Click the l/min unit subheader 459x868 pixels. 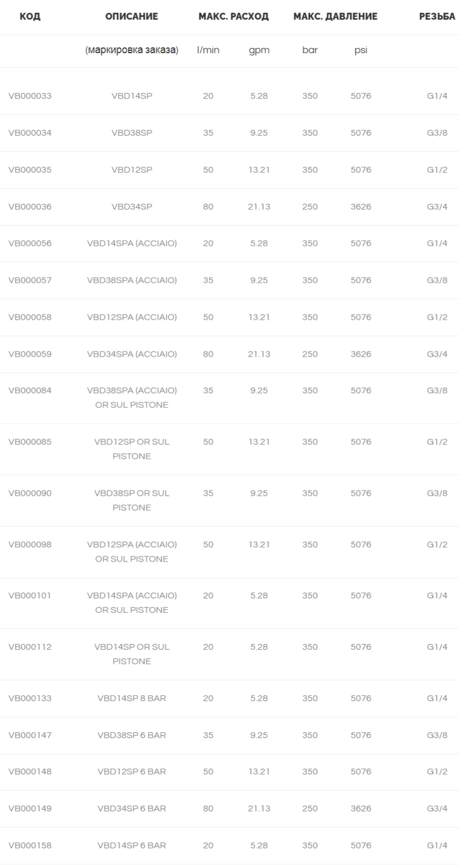[x=208, y=50]
